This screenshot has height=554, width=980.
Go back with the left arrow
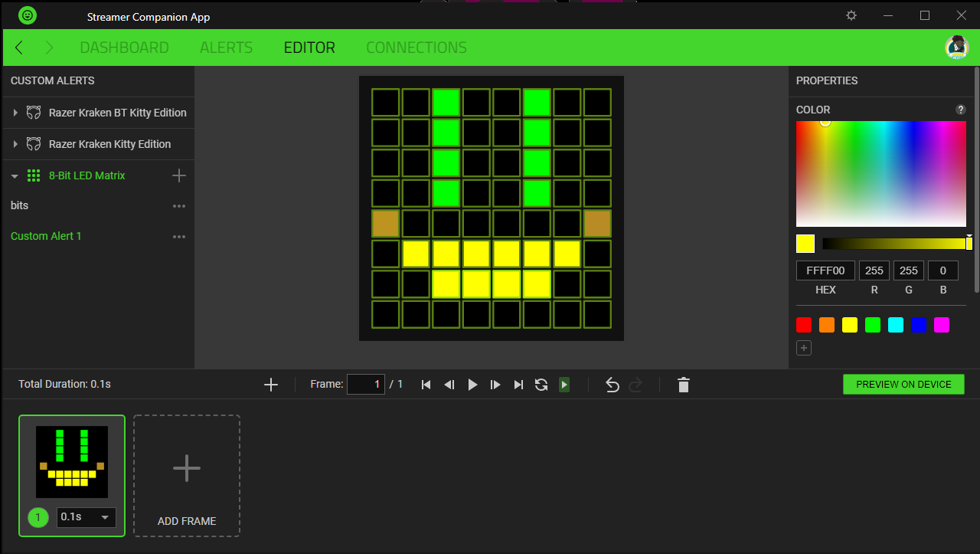(x=19, y=48)
